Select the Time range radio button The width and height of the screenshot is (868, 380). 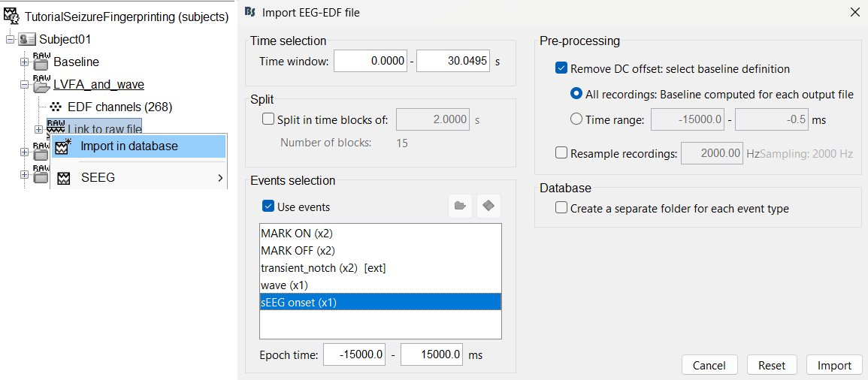point(576,119)
